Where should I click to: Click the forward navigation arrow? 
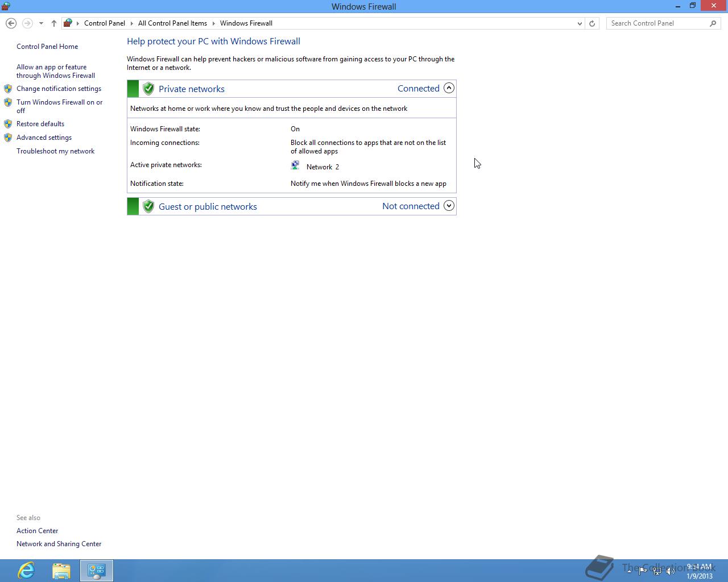point(27,23)
